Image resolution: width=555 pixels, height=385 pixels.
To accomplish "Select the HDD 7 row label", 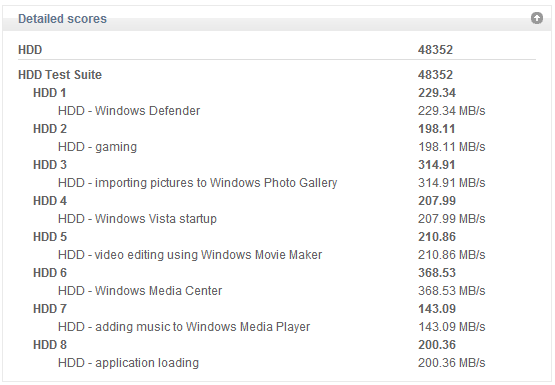I will coord(50,309).
